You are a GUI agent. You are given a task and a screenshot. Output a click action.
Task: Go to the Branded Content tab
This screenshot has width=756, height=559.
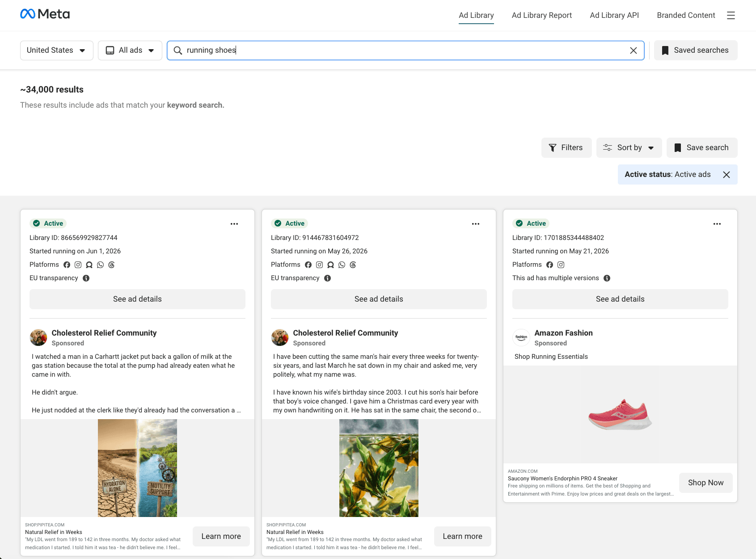point(686,15)
